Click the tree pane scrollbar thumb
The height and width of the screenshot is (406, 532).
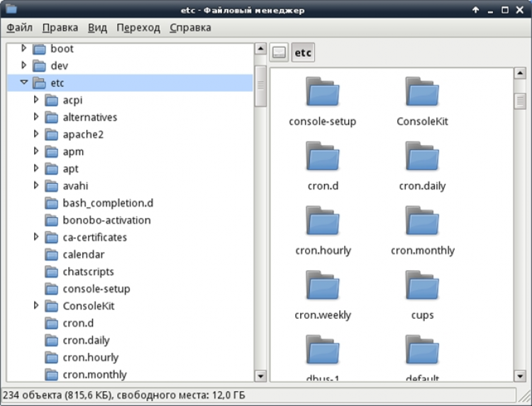click(260, 86)
